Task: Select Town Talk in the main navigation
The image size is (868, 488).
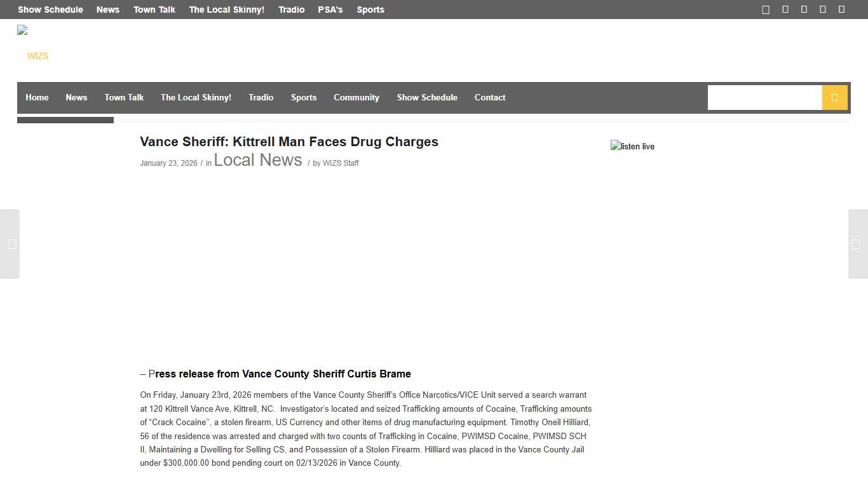Action: tap(124, 97)
